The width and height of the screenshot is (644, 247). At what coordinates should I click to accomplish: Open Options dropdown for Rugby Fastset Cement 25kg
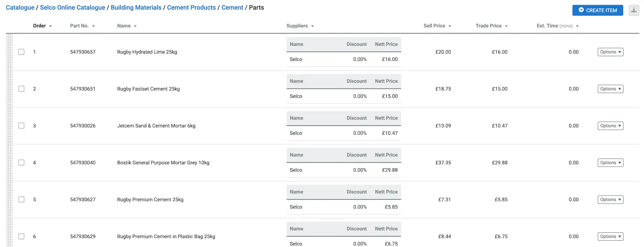pyautogui.click(x=611, y=89)
